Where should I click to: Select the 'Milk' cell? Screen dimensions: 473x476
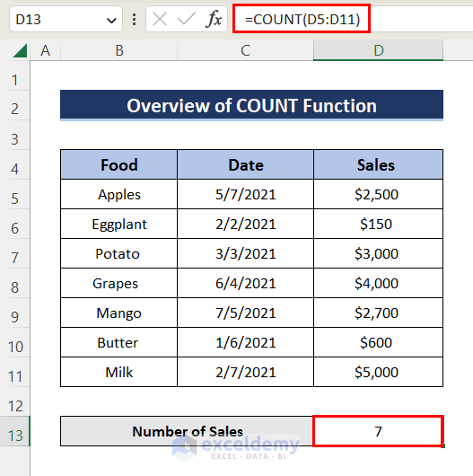pyautogui.click(x=118, y=372)
